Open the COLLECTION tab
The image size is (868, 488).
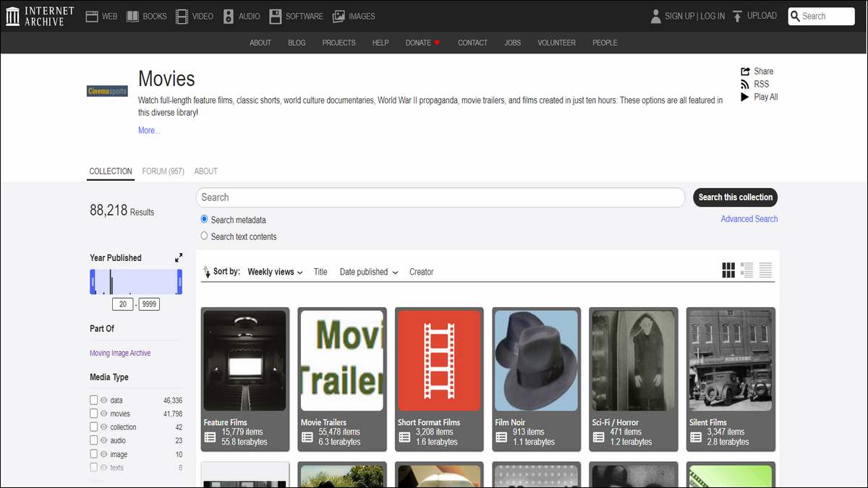pos(111,171)
